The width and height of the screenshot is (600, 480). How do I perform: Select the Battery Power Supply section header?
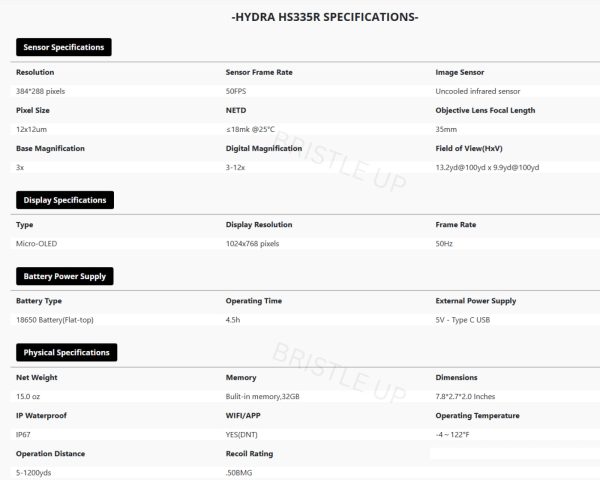click(62, 276)
